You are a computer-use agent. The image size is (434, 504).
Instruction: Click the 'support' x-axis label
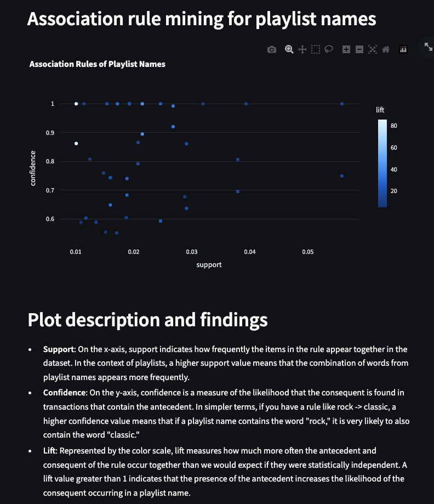(209, 265)
